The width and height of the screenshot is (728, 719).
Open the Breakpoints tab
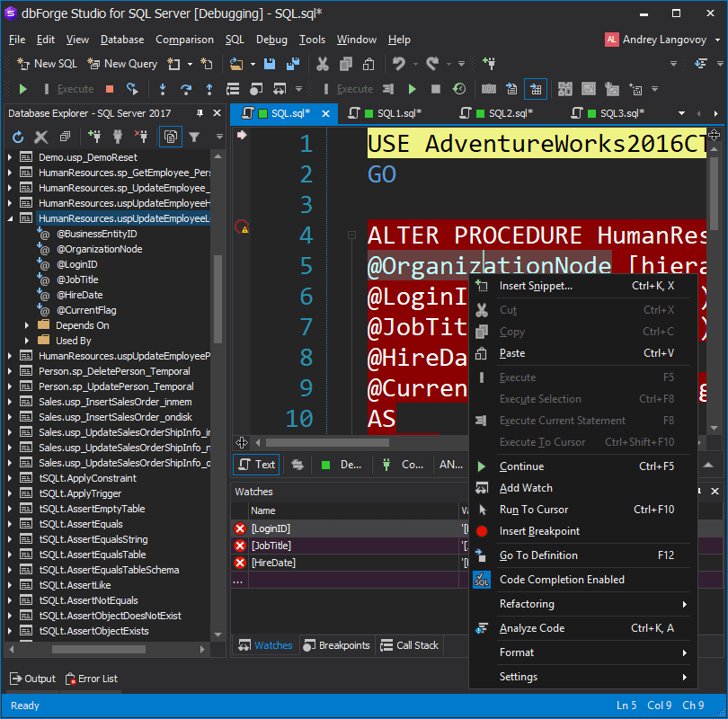point(337,645)
